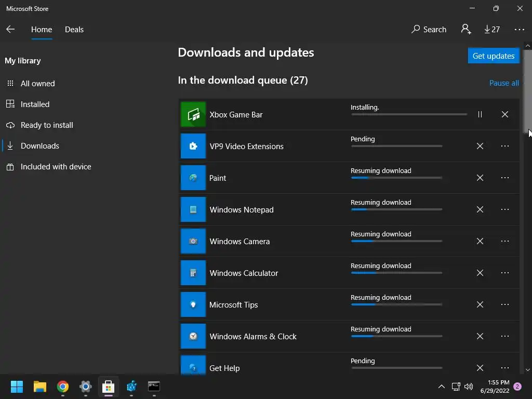Click the Pause all link
532x399 pixels.
coord(504,83)
